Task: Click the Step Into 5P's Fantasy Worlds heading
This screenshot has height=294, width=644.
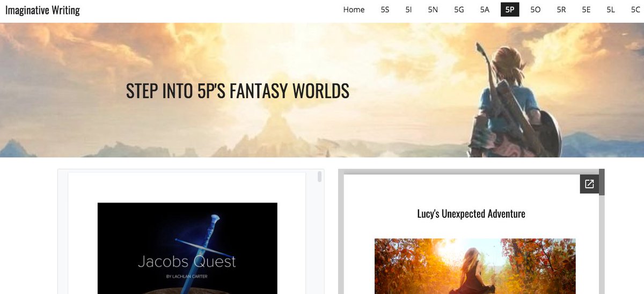Action: point(238,91)
